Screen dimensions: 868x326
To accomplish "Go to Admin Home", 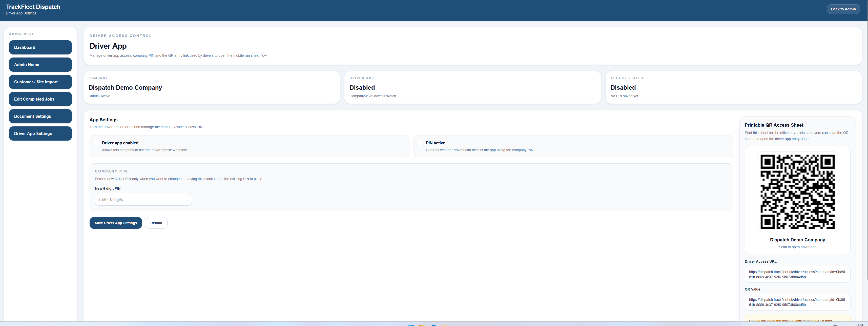I will coord(40,65).
